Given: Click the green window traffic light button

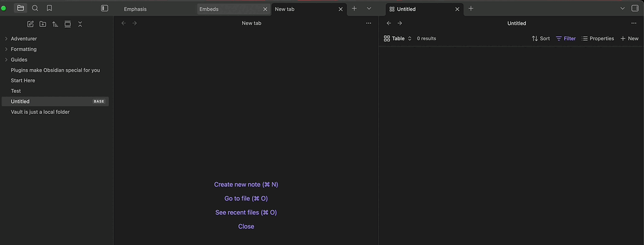Looking at the screenshot, I should [4, 8].
